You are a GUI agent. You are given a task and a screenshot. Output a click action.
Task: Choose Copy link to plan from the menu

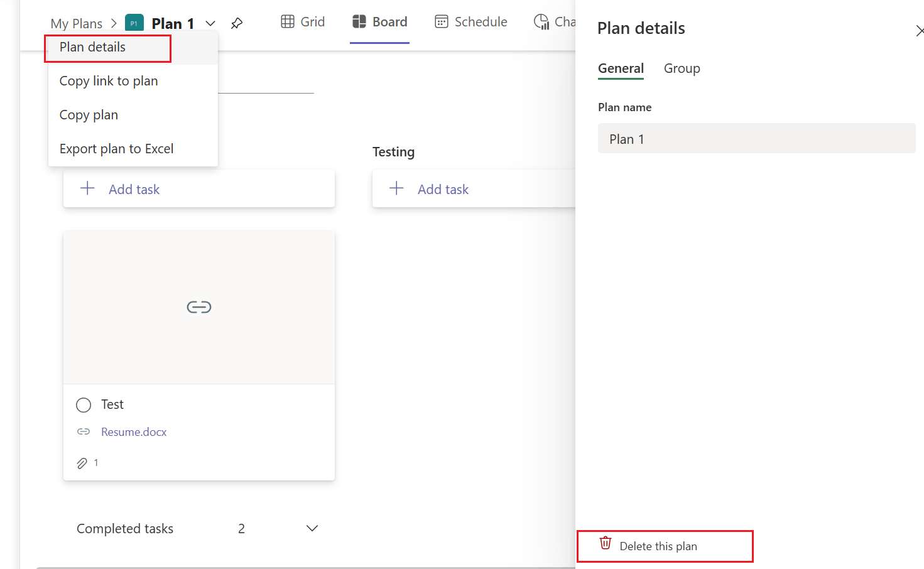click(x=108, y=80)
